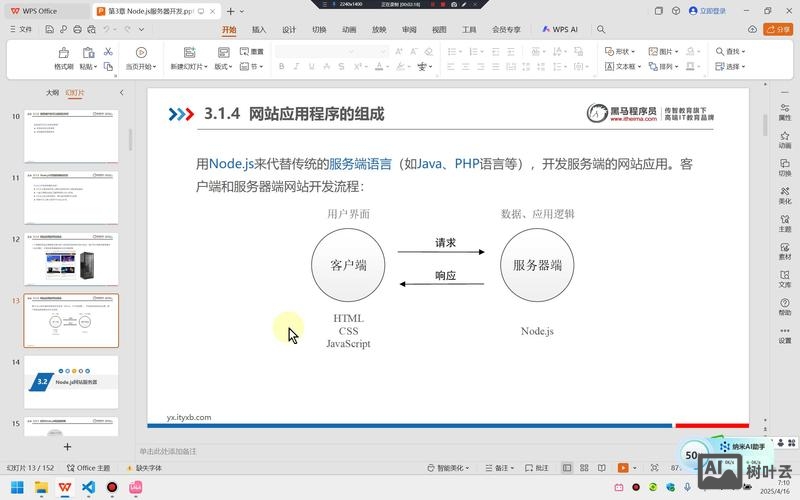Switch to Normal view in status bar
The image size is (800, 500).
click(567, 468)
